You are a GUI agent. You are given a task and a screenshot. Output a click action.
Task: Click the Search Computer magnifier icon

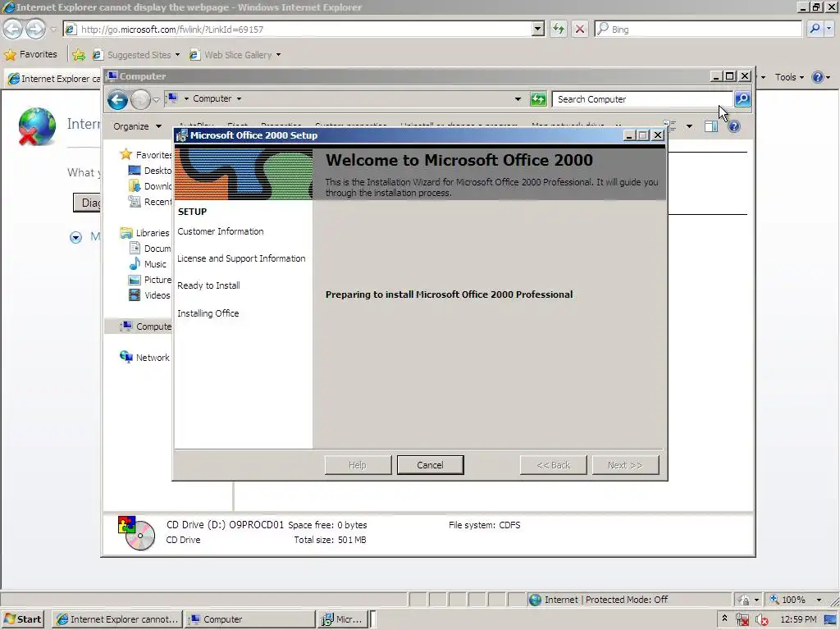coord(742,99)
